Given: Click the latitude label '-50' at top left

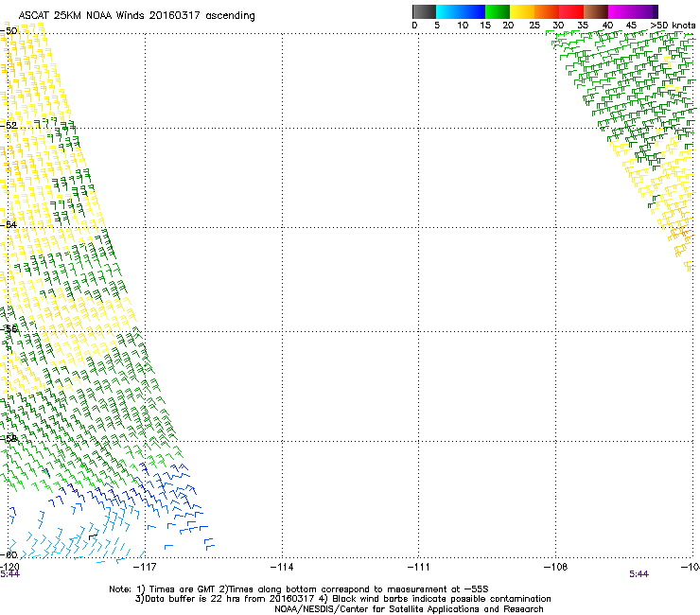Looking at the screenshot, I should 9,31.
